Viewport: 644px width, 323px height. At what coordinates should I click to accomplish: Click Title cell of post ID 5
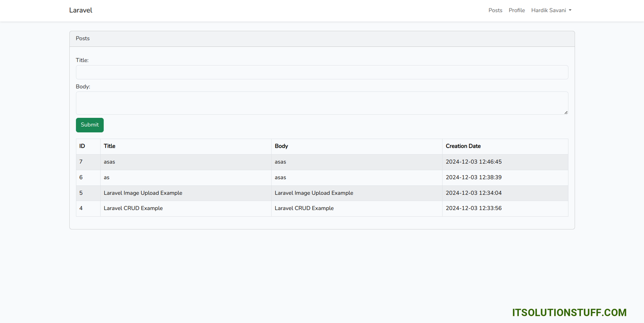coord(143,193)
